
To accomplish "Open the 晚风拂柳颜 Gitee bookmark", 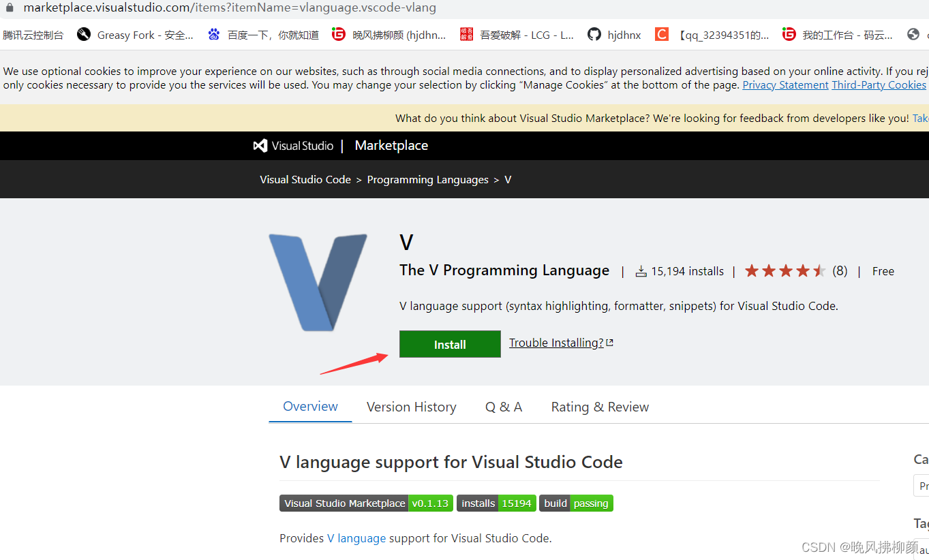I will pyautogui.click(x=389, y=35).
